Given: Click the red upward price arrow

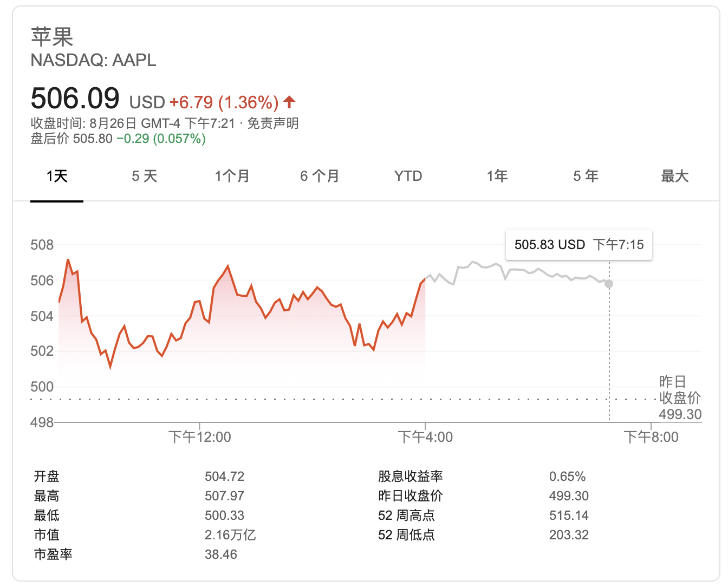Looking at the screenshot, I should coord(289,101).
